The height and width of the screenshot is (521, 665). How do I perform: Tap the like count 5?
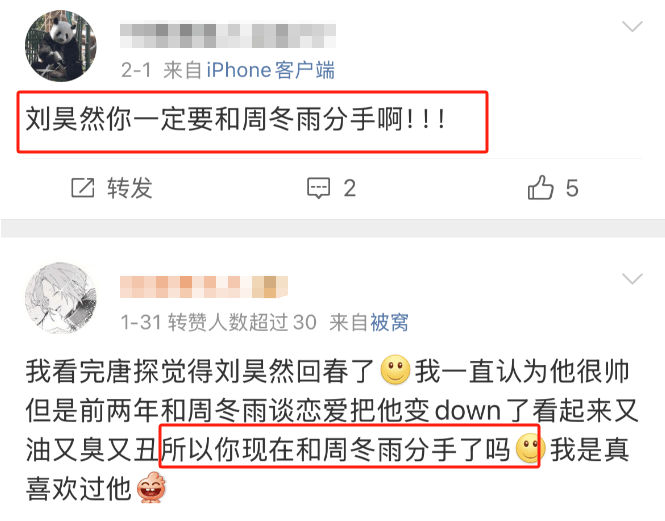[572, 188]
